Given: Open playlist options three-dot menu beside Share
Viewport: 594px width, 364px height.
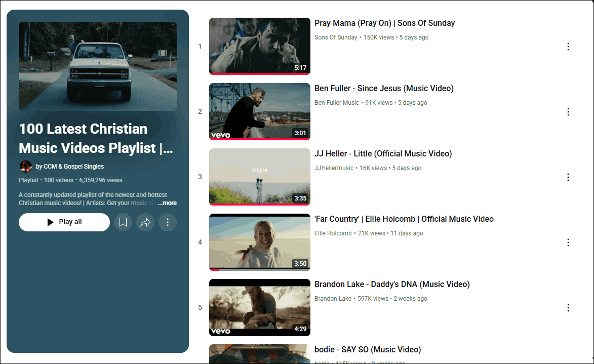Looking at the screenshot, I should (168, 222).
